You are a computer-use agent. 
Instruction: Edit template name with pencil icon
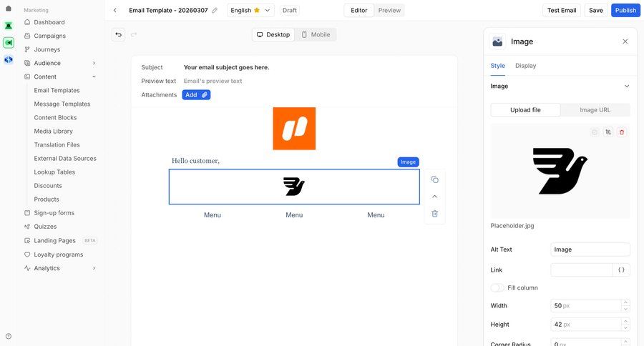(x=215, y=10)
